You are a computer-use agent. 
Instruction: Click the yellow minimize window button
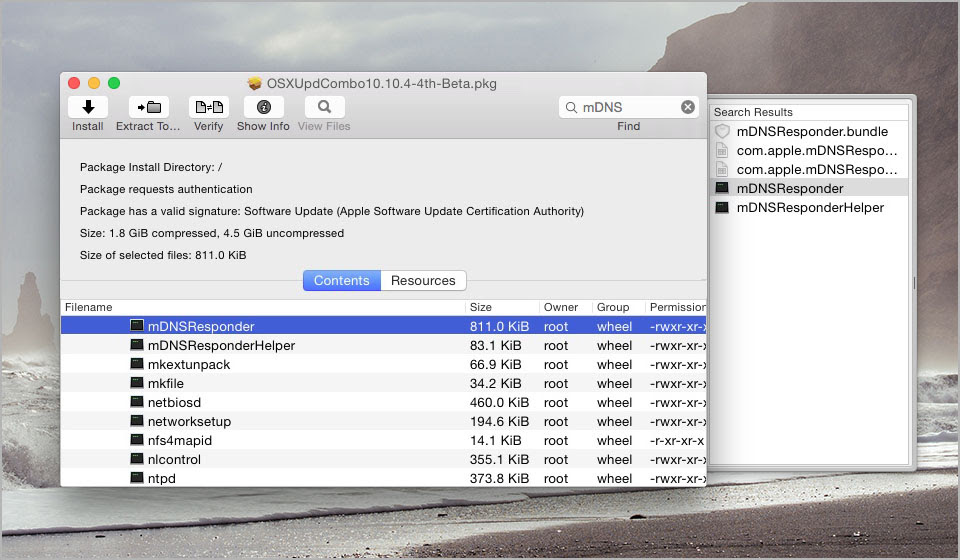tap(94, 83)
